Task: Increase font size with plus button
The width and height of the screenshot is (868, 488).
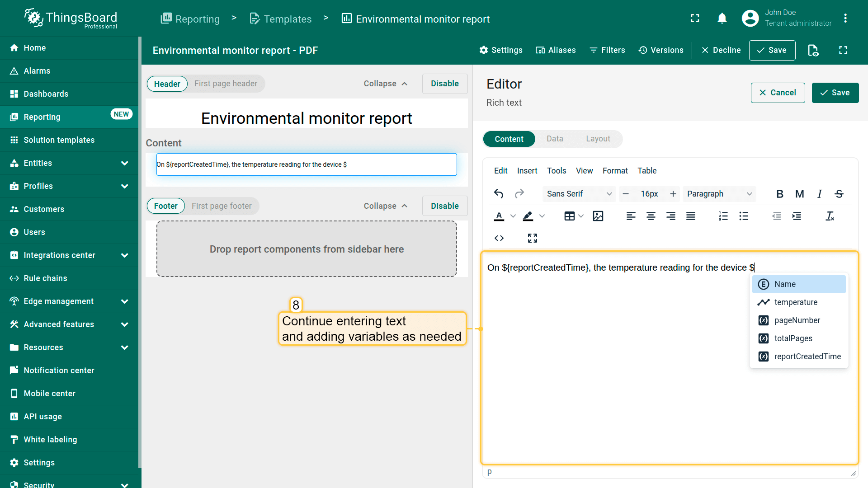Action: (673, 194)
